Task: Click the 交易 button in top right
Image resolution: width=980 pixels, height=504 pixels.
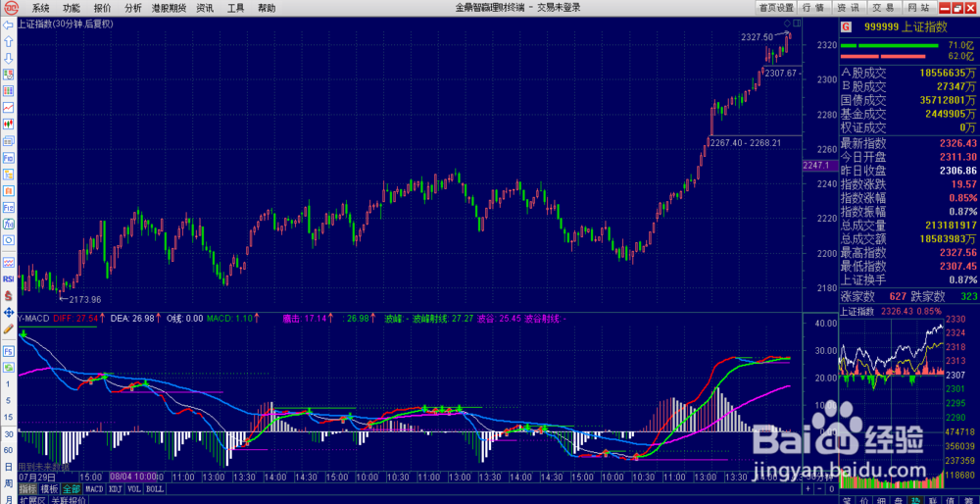Action: pos(883,8)
